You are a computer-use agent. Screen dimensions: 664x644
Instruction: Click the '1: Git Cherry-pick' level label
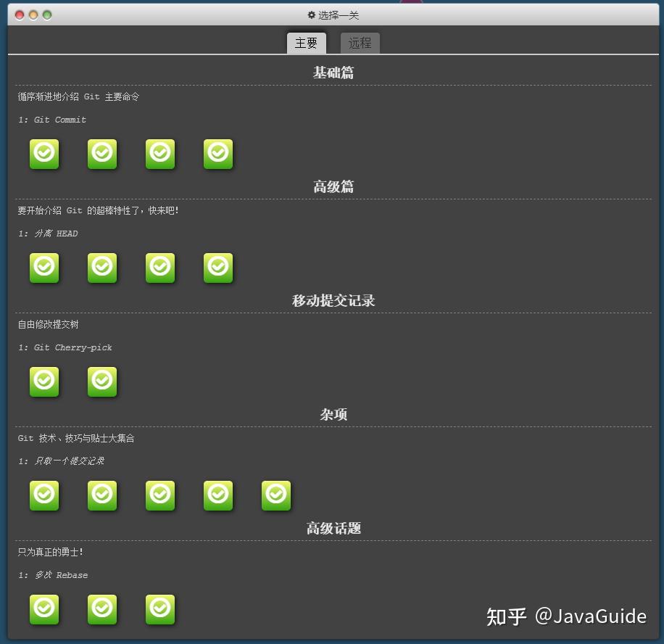point(65,347)
